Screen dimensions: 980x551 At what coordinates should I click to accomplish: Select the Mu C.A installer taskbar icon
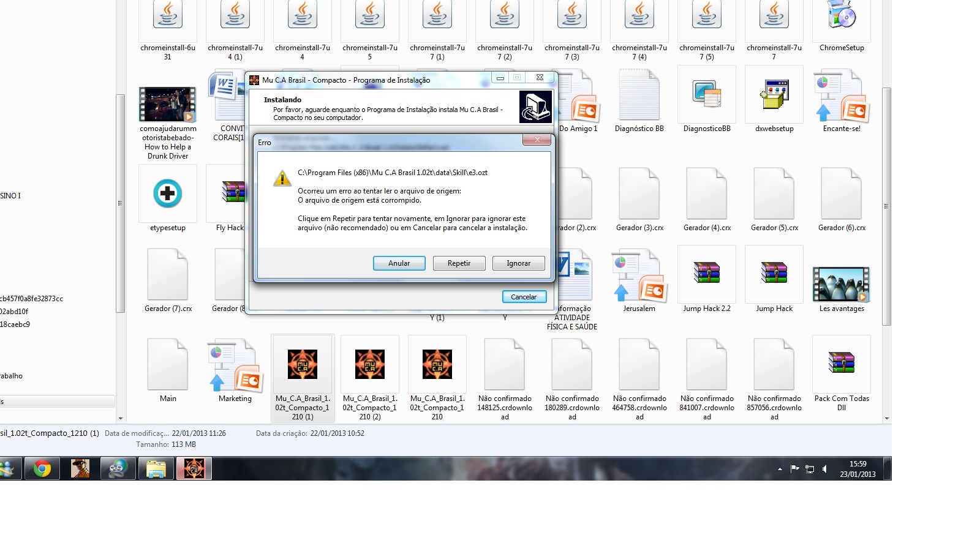[194, 469]
